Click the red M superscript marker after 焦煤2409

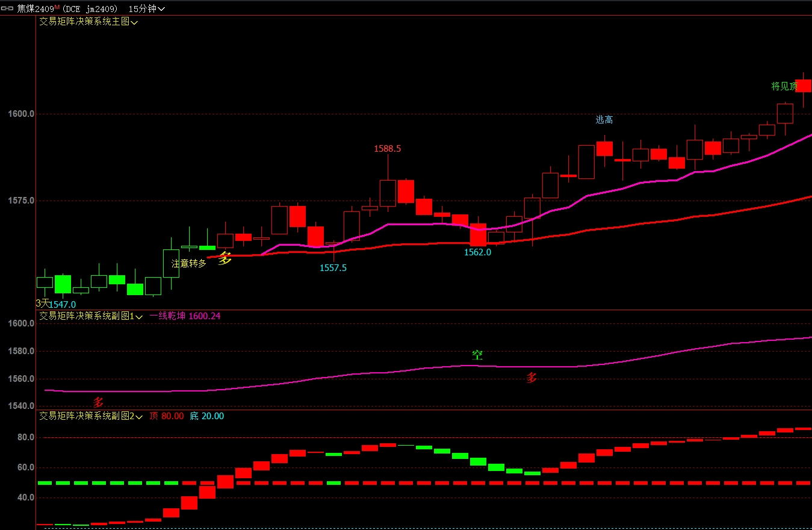point(57,7)
